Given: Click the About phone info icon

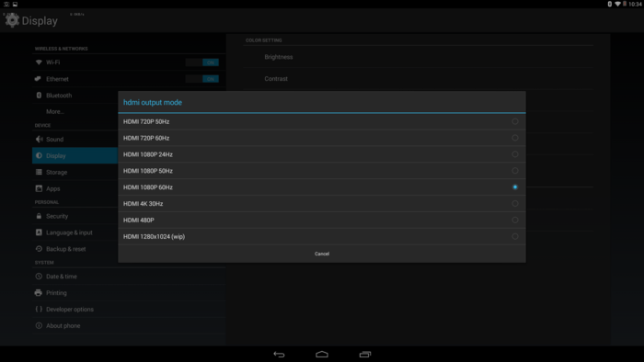Looking at the screenshot, I should 39,325.
